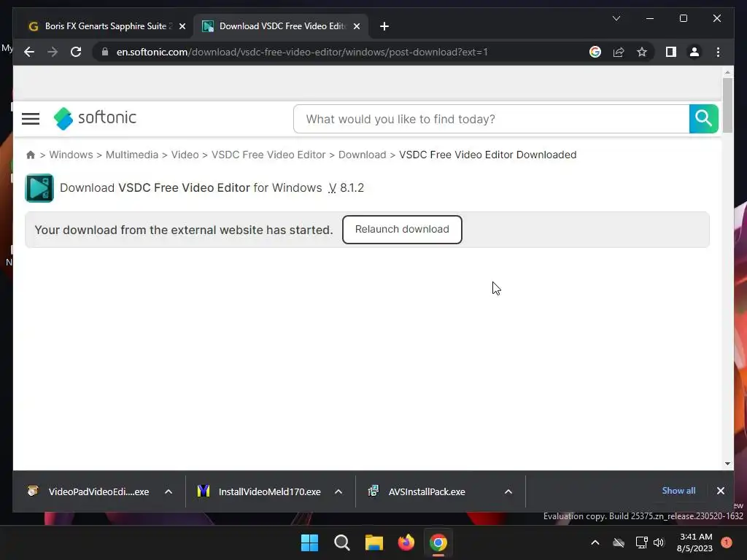Image resolution: width=747 pixels, height=560 pixels.
Task: Click the browser forward arrow
Action: (x=53, y=52)
